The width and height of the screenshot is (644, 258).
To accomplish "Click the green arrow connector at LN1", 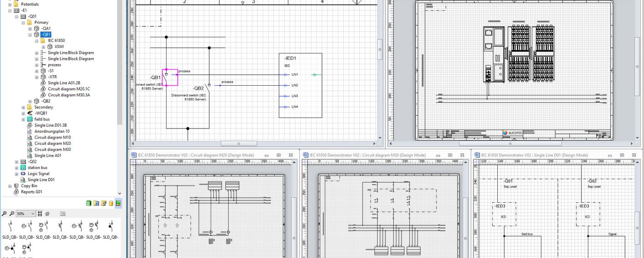I will (x=315, y=75).
